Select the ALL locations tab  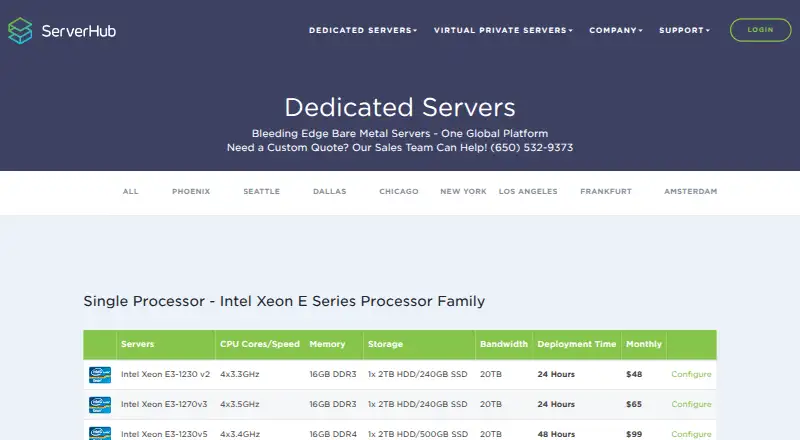pyautogui.click(x=131, y=191)
